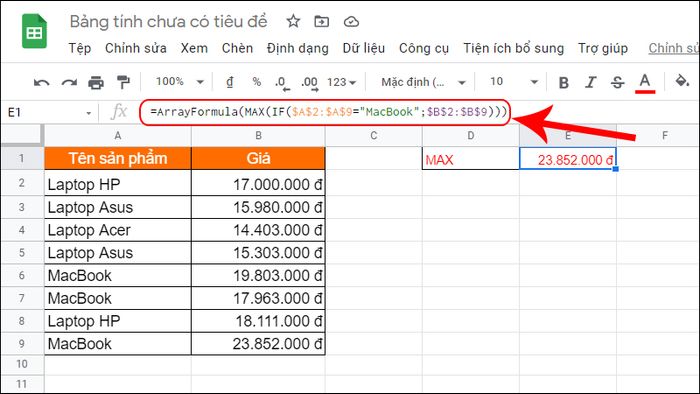Decrease decimal places

click(x=282, y=83)
